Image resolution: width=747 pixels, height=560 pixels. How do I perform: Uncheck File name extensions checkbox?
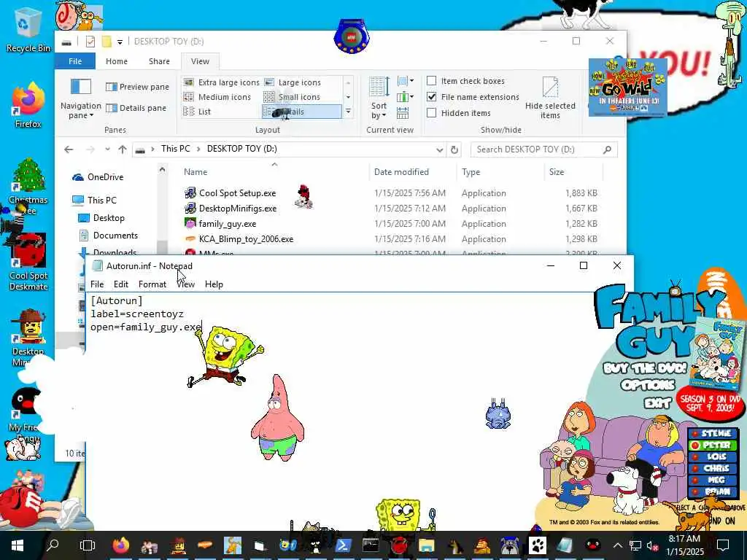click(x=432, y=97)
